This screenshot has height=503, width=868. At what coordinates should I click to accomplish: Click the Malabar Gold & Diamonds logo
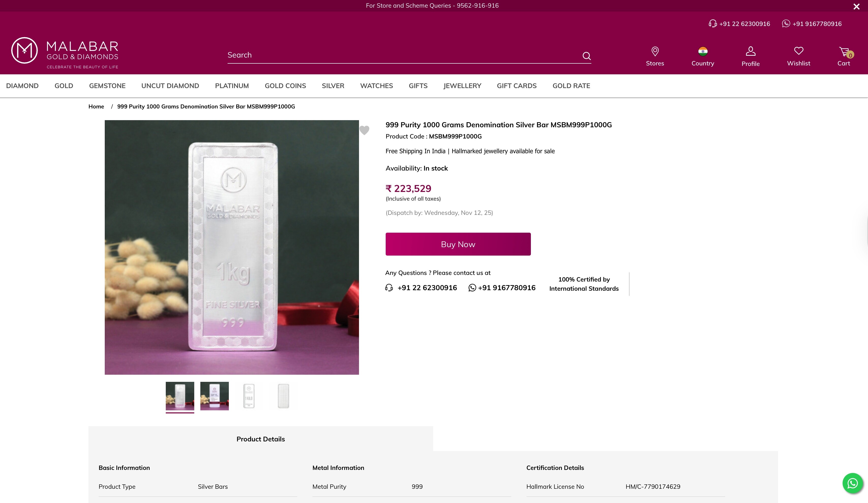pyautogui.click(x=65, y=52)
